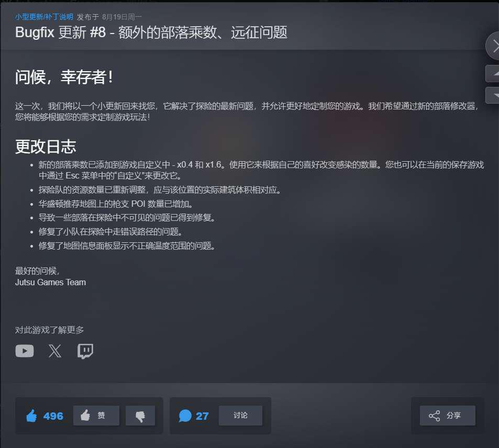Click the 更改日志 heading
The height and width of the screenshot is (448, 499).
[x=46, y=147]
